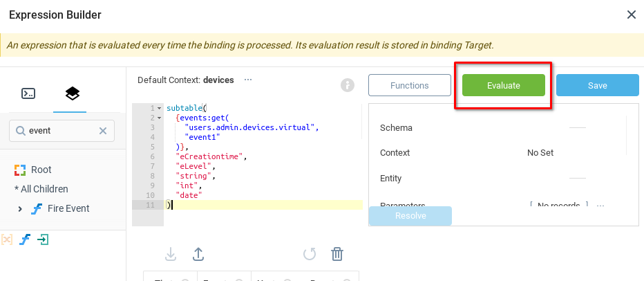Image resolution: width=644 pixels, height=281 pixels.
Task: Click the upload arrow icon below editor
Action: [x=198, y=254]
